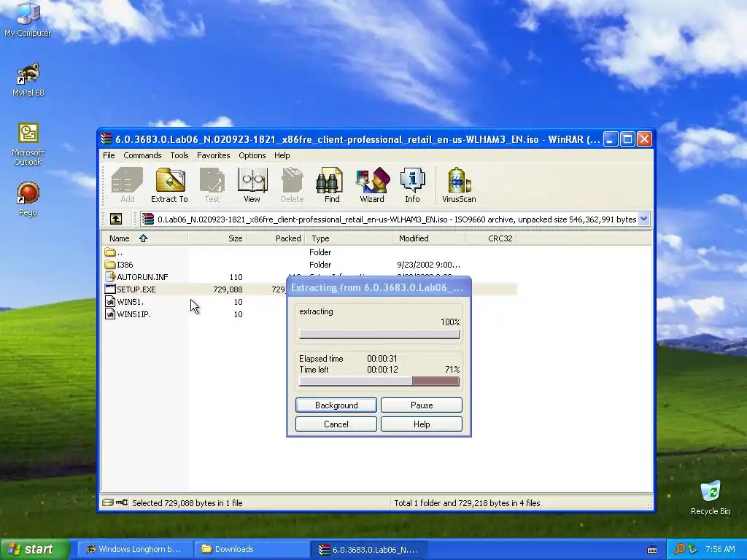Go up one folder level icon

pyautogui.click(x=116, y=219)
